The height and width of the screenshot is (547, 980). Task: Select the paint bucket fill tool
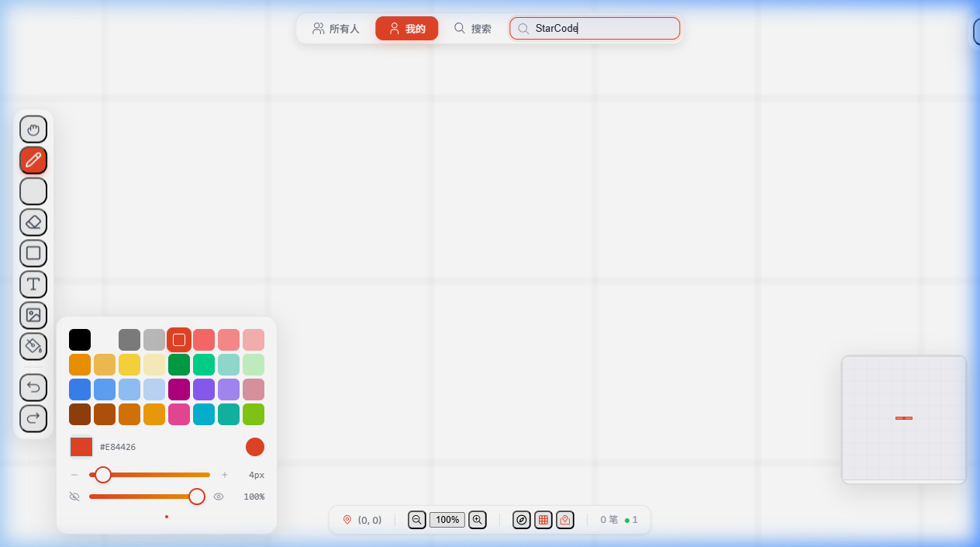click(33, 346)
